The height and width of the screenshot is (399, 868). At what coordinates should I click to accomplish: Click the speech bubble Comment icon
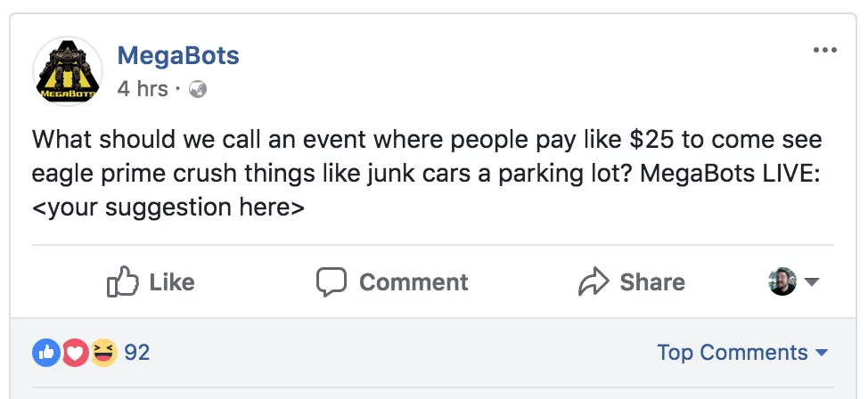pos(332,282)
